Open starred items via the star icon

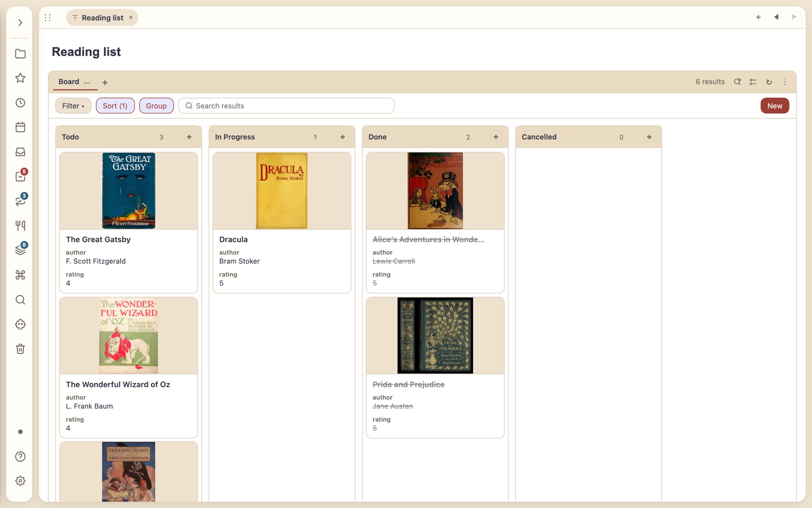point(20,78)
